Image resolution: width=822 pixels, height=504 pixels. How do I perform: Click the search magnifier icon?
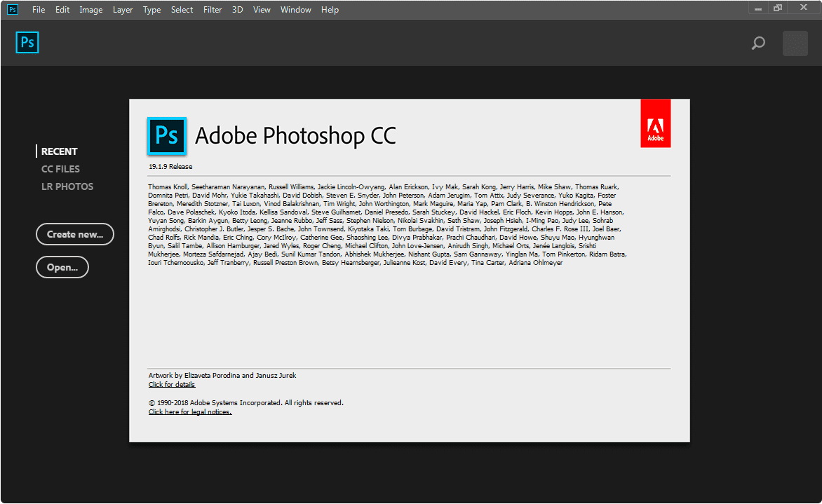coord(758,43)
